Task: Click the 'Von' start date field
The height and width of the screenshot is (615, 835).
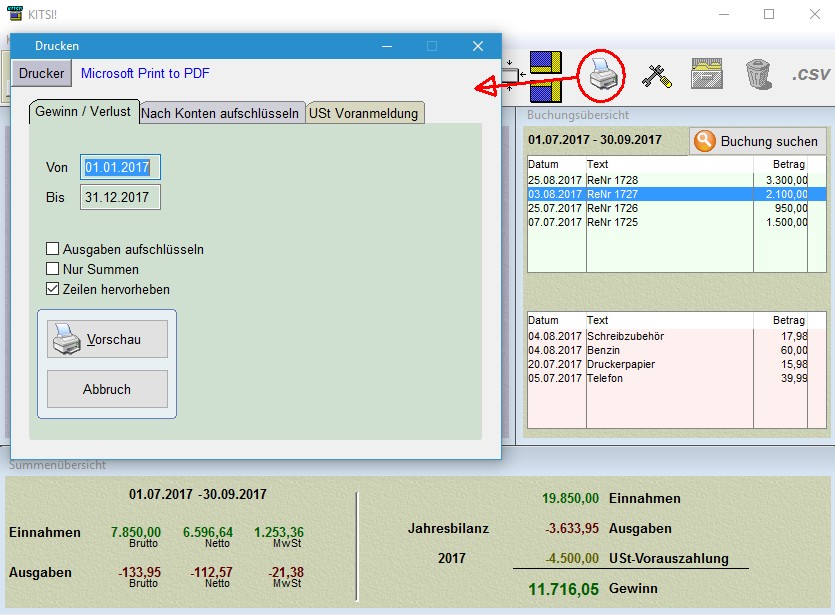Action: 120,167
